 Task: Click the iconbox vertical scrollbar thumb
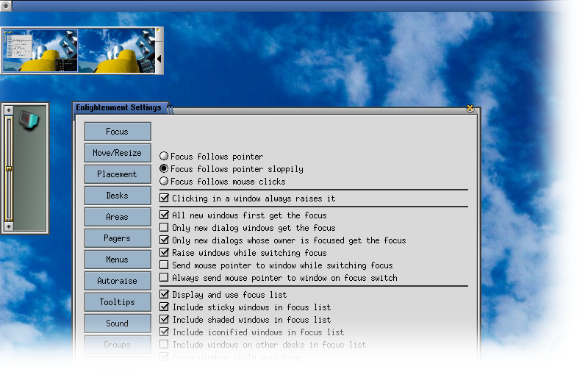click(9, 168)
